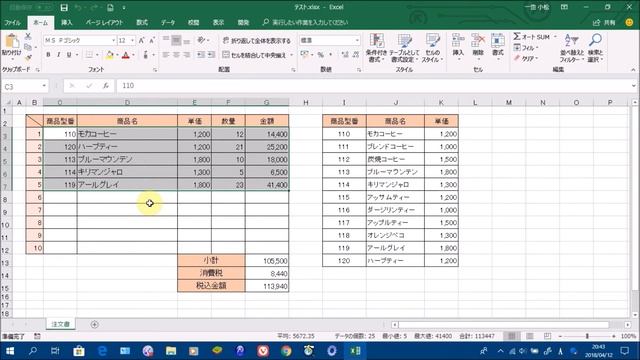Switch to the Page Layout ribbon tab
Image resolution: width=640 pixels, height=360 pixels.
click(104, 22)
